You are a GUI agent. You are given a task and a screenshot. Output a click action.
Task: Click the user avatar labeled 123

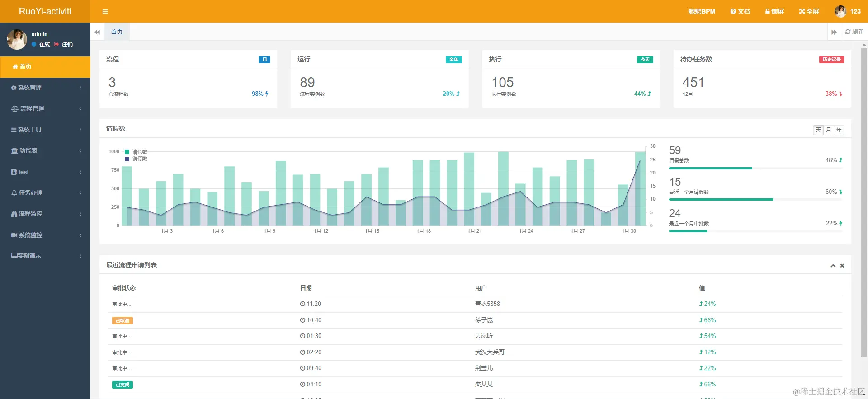tap(840, 11)
